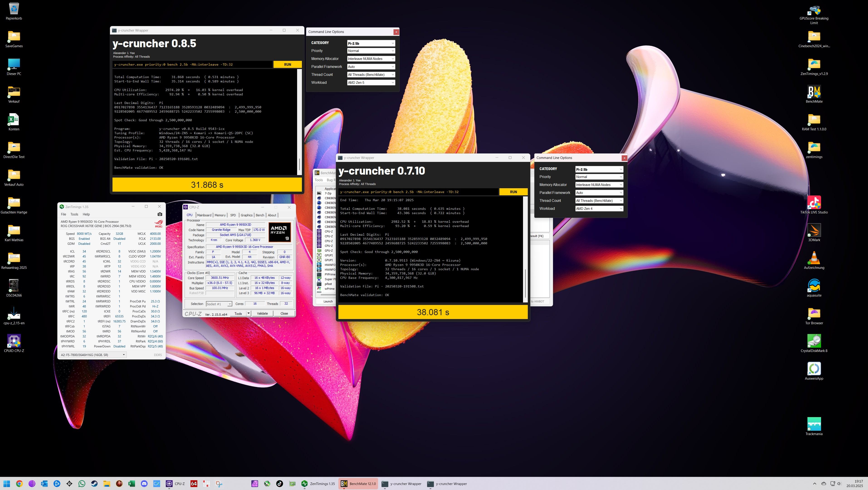Click the Steam icon in the taskbar
This screenshot has height=490, width=868.
94,484
